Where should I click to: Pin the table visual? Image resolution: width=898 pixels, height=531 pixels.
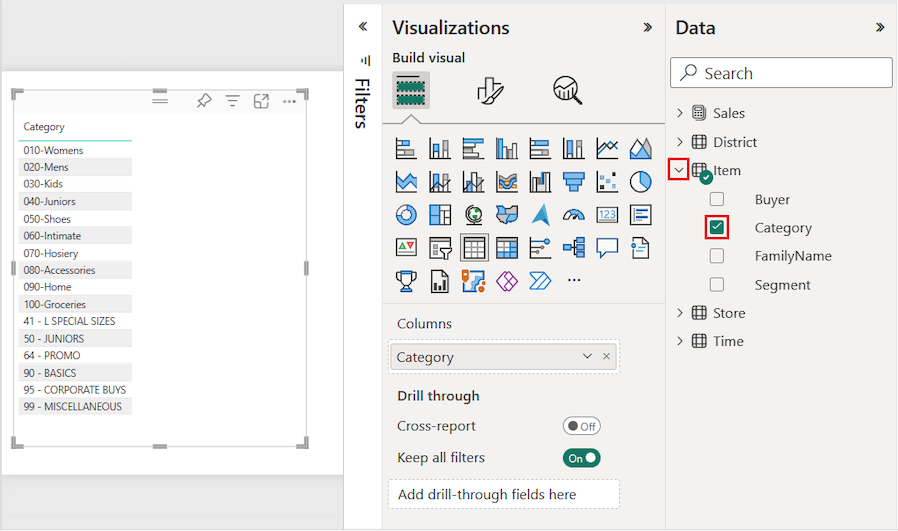(204, 101)
